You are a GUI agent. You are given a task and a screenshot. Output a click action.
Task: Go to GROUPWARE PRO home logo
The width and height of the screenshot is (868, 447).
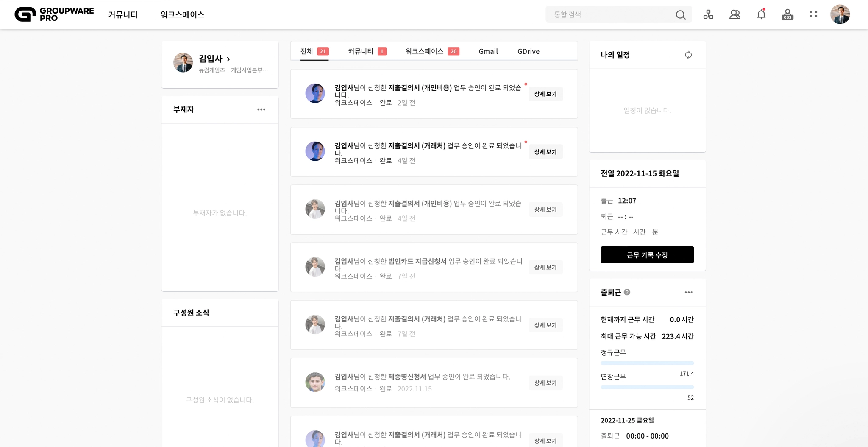point(54,14)
